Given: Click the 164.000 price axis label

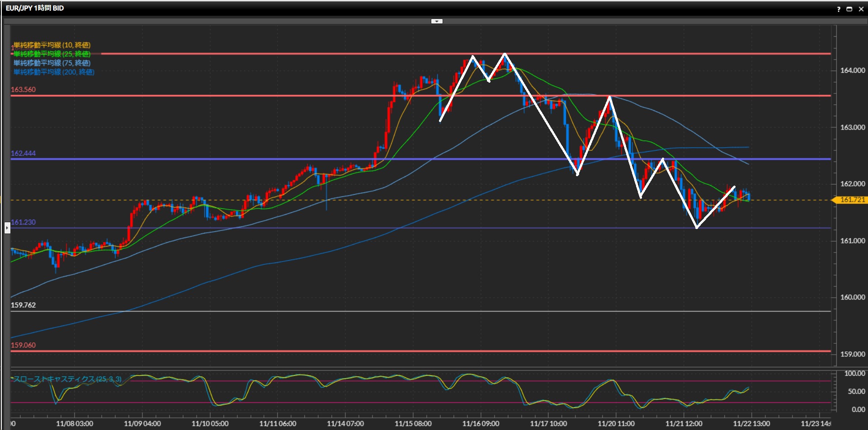Looking at the screenshot, I should coord(852,70).
